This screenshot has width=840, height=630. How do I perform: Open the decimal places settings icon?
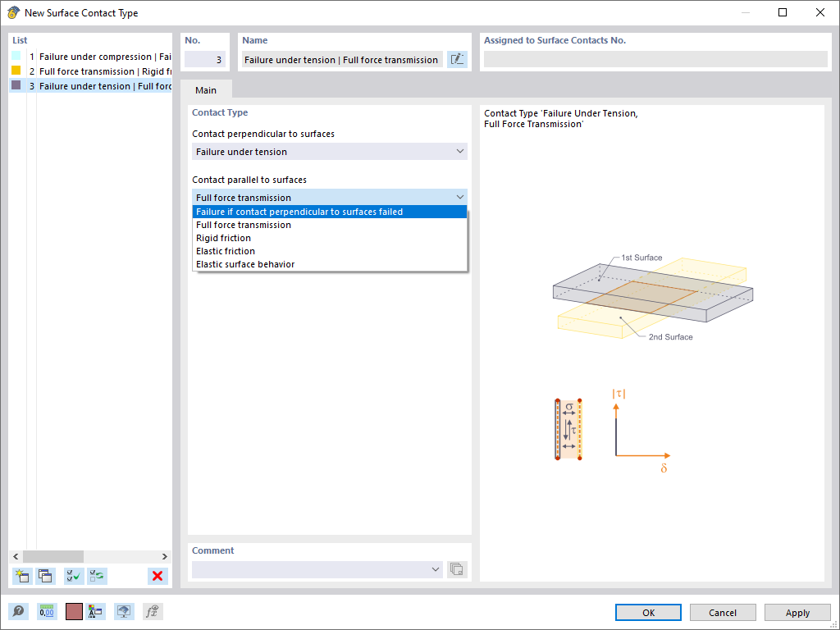click(47, 611)
